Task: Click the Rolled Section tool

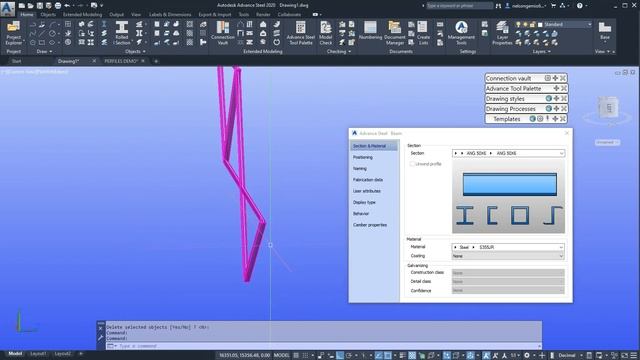Action: coord(122,33)
